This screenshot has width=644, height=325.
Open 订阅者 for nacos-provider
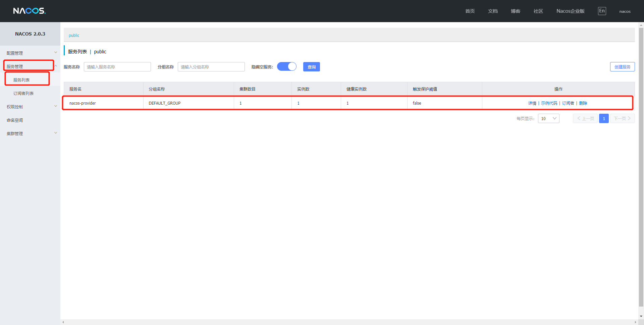[568, 103]
